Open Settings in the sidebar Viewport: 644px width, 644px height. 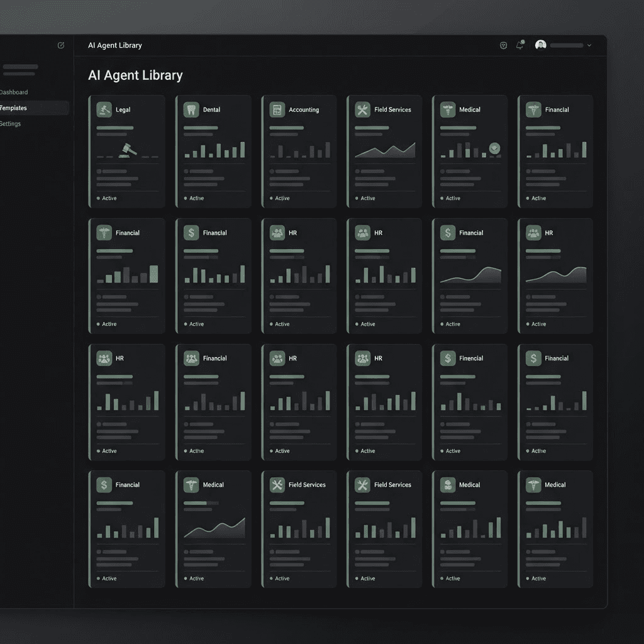point(10,124)
